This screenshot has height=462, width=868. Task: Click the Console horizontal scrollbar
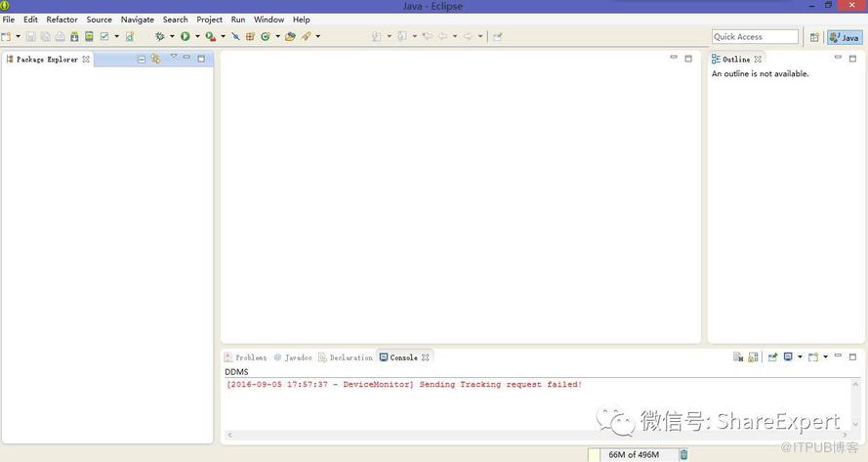[536, 435]
